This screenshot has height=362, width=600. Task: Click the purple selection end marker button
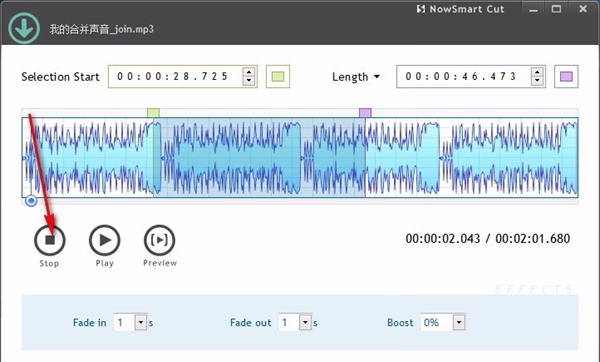(566, 77)
